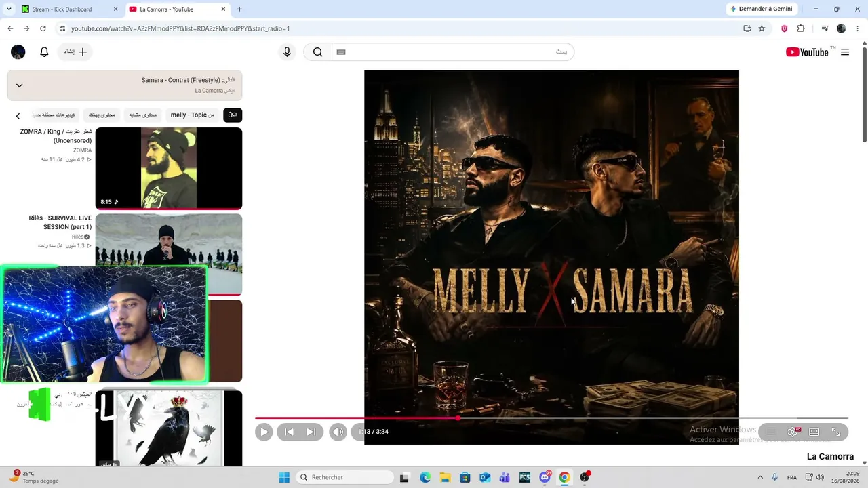The width and height of the screenshot is (868, 488).
Task: Skip to the previous video
Action: pyautogui.click(x=290, y=432)
